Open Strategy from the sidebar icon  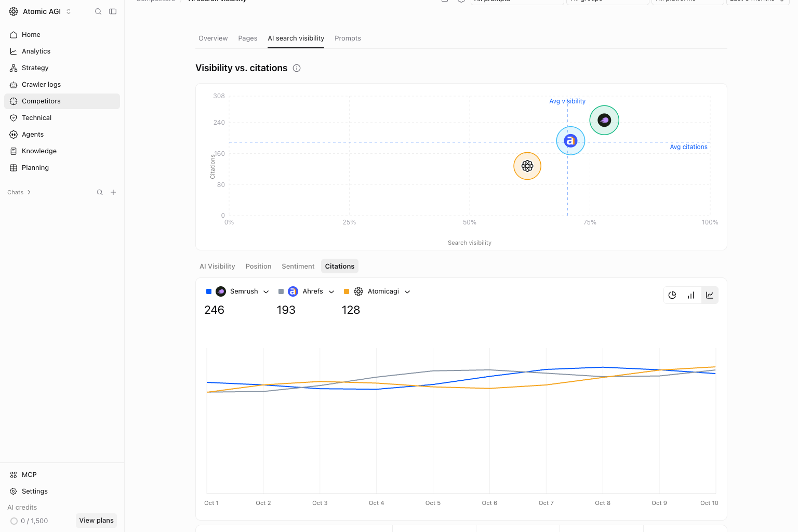pos(14,68)
